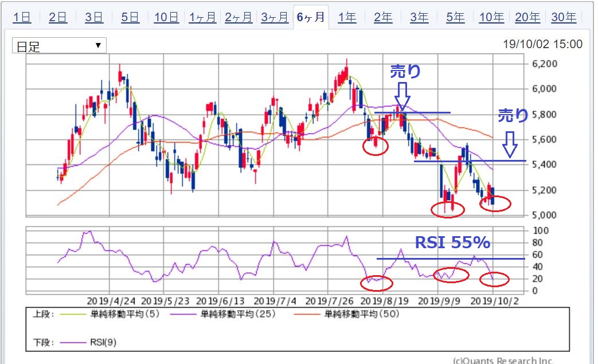This screenshot has width=598, height=364.
Task: Switch to the 2ヶ月 range
Action: tap(239, 17)
